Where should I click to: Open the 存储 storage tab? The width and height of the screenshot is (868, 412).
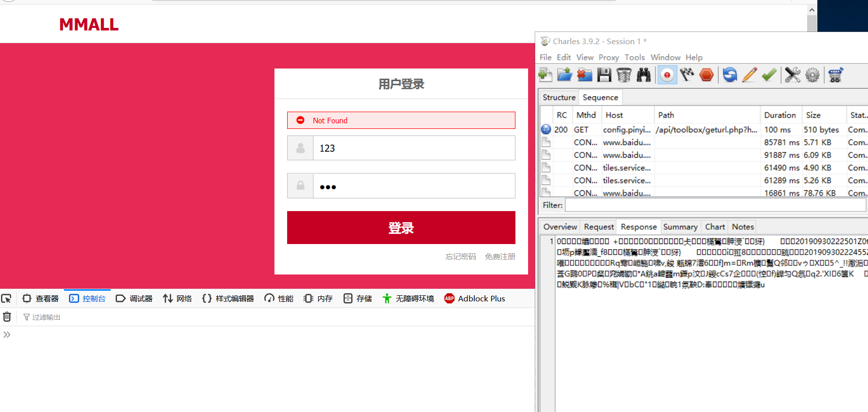[x=358, y=299]
